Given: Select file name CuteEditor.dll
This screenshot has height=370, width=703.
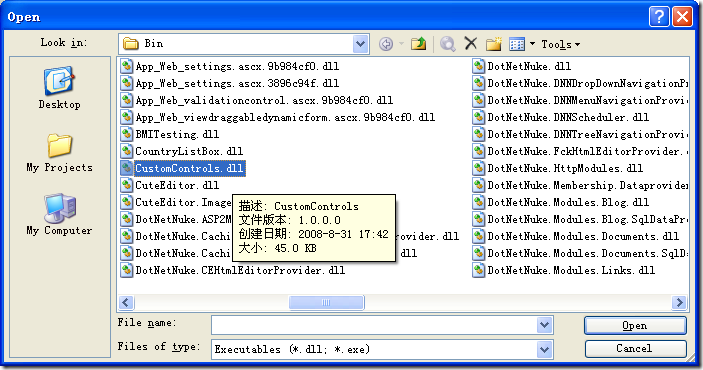Looking at the screenshot, I should coord(177,185).
